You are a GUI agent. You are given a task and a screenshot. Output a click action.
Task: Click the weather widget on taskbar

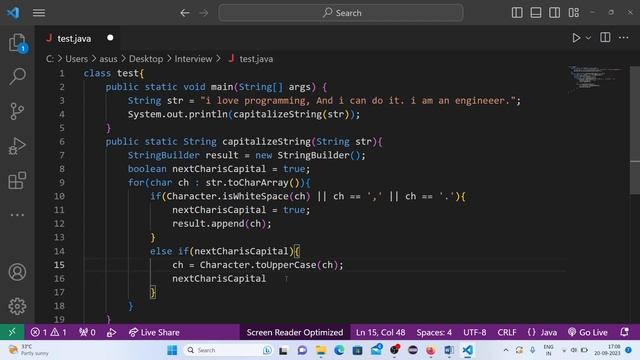(x=29, y=350)
